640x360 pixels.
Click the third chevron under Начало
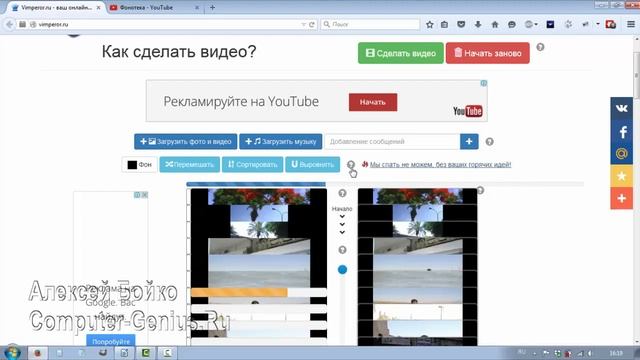coord(342,232)
